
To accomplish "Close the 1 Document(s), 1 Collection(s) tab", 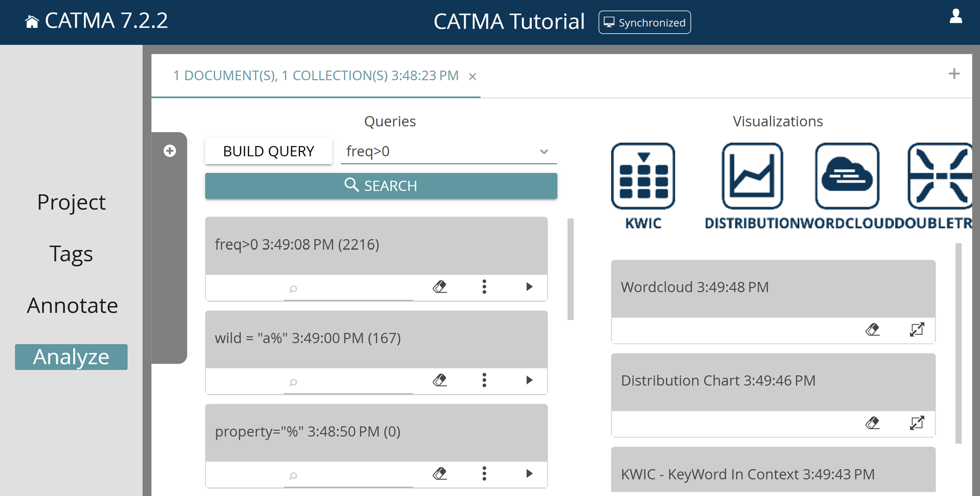I will 472,76.
